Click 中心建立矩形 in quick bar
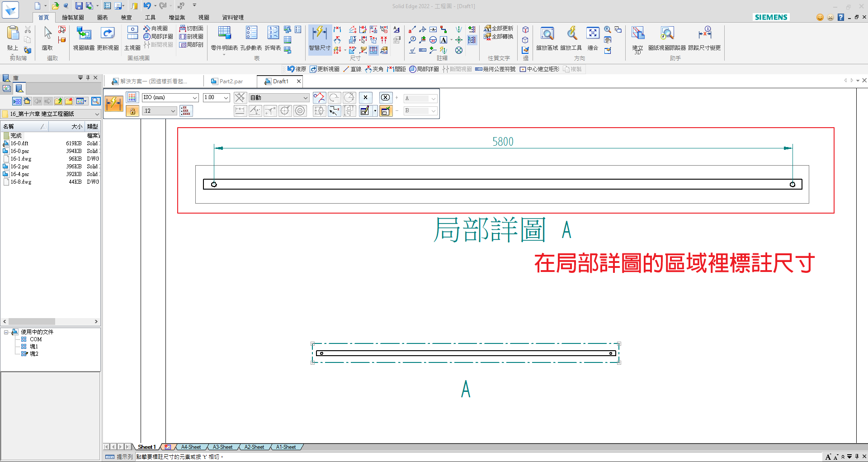 pos(539,69)
